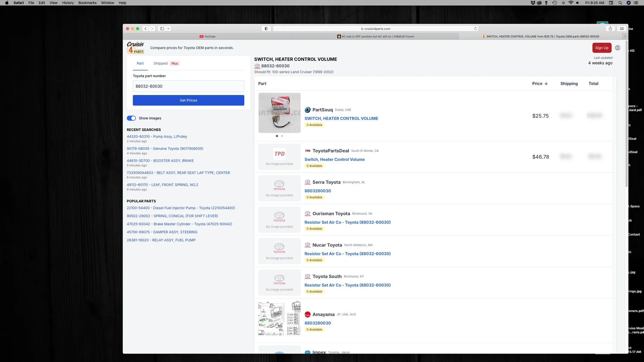Show the second PartSouq image dot
Image resolution: width=644 pixels, height=362 pixels.
coord(282,136)
